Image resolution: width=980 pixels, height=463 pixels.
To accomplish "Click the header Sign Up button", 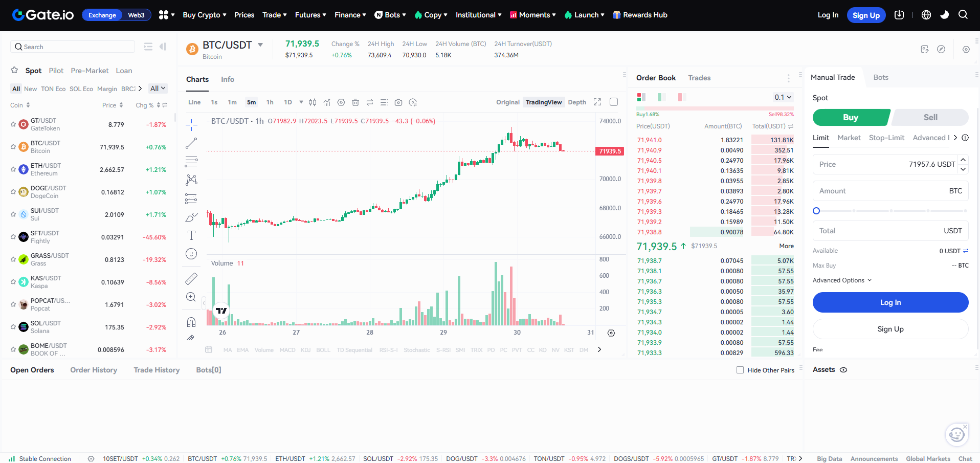I will click(866, 15).
